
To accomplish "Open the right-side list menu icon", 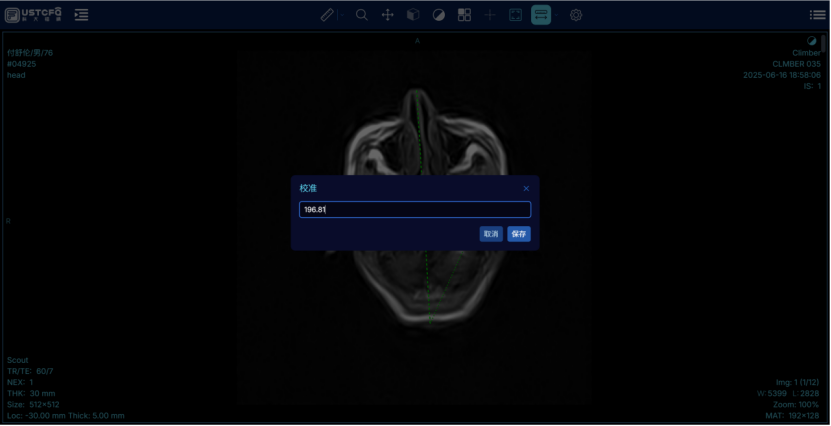I will point(818,15).
